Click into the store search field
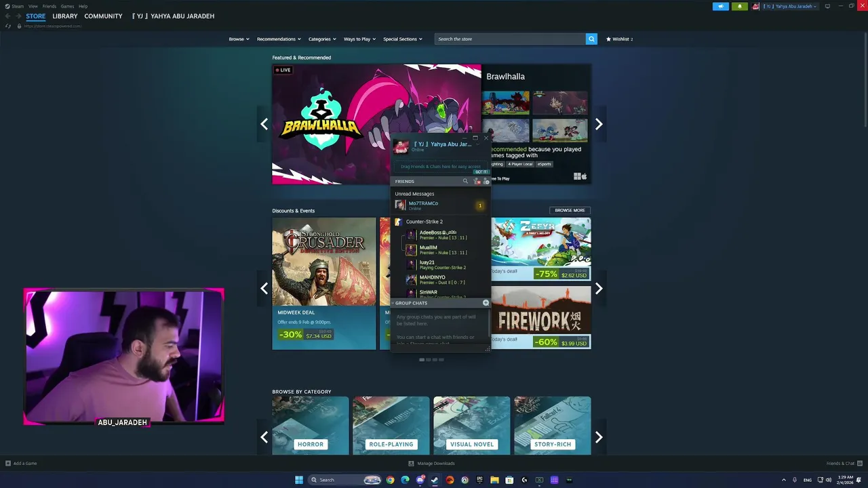Image resolution: width=868 pixels, height=488 pixels. click(510, 39)
